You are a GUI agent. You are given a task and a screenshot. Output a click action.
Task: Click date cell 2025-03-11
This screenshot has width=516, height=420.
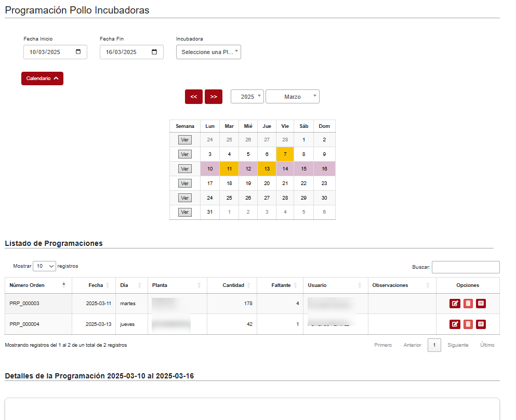click(x=94, y=304)
